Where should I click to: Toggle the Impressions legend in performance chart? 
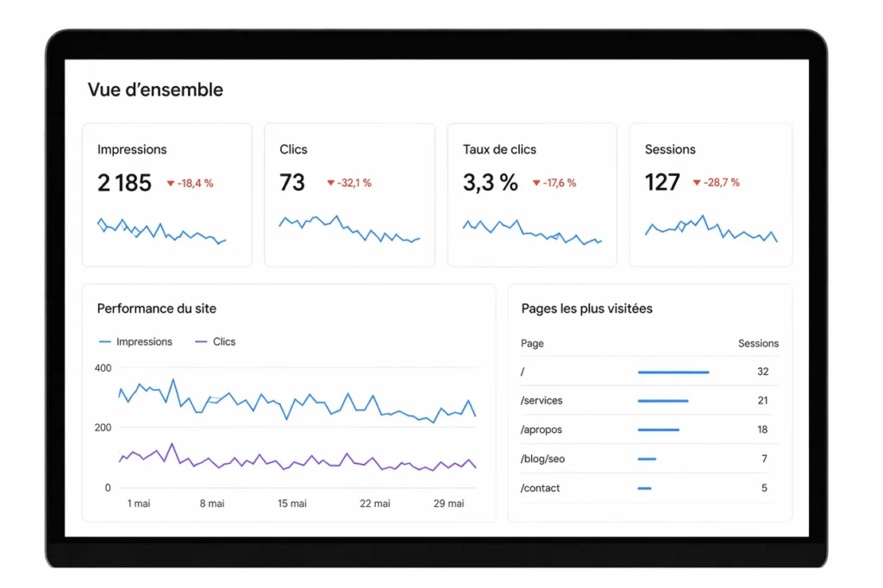[x=135, y=342]
